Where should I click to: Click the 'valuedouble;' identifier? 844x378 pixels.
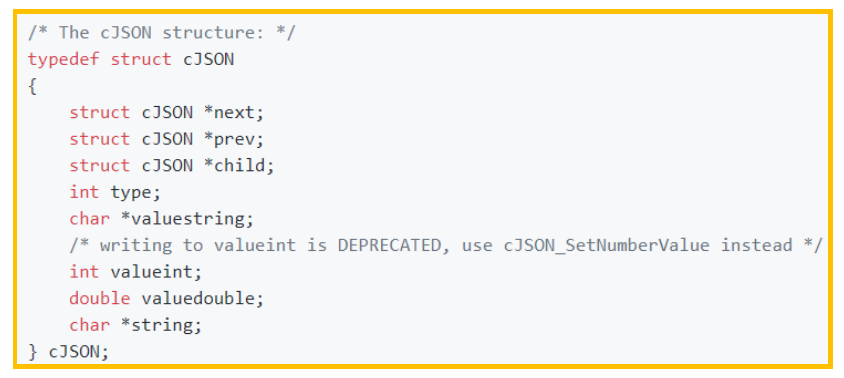pos(203,298)
